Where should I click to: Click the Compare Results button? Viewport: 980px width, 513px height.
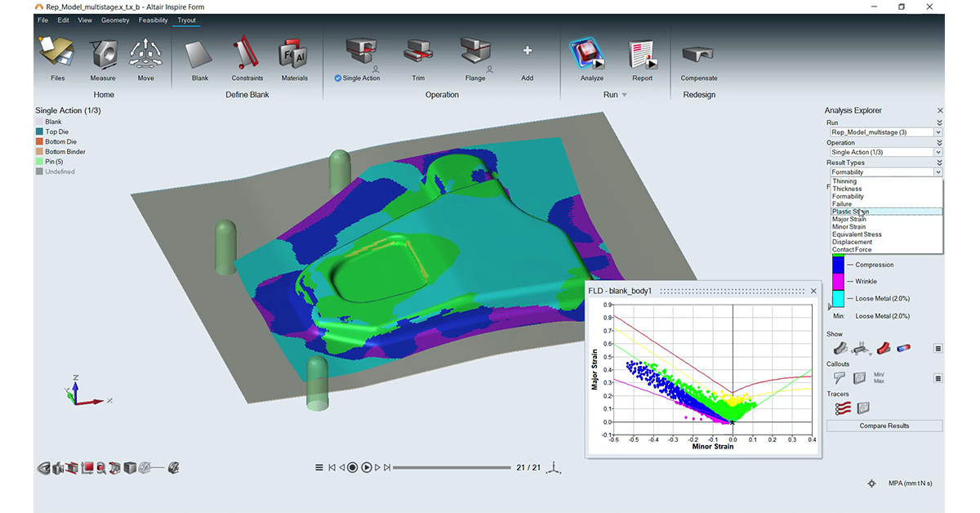(884, 426)
